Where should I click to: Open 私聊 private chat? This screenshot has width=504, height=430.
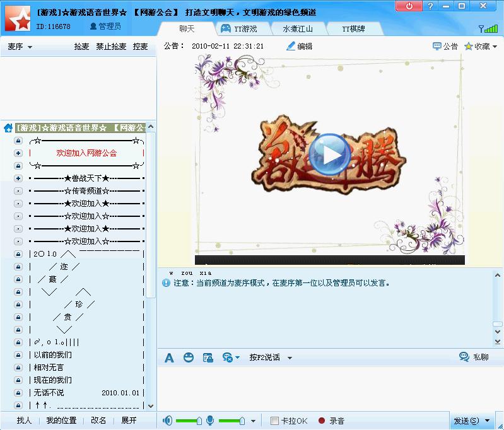(474, 357)
